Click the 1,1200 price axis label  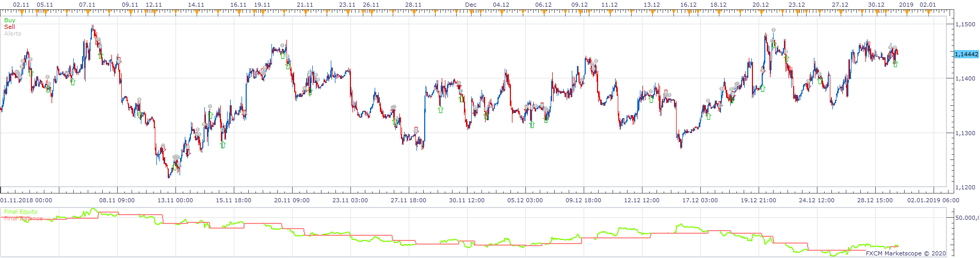point(965,187)
